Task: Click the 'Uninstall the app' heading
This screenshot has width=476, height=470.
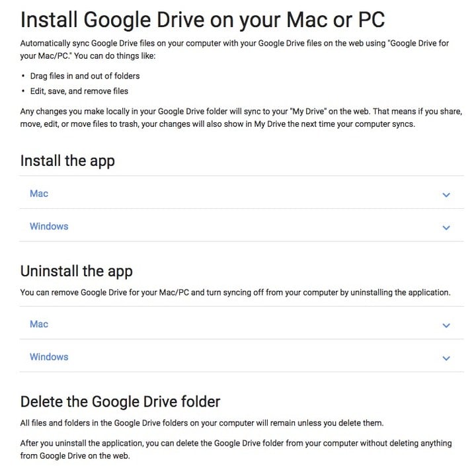Action: [x=76, y=272]
